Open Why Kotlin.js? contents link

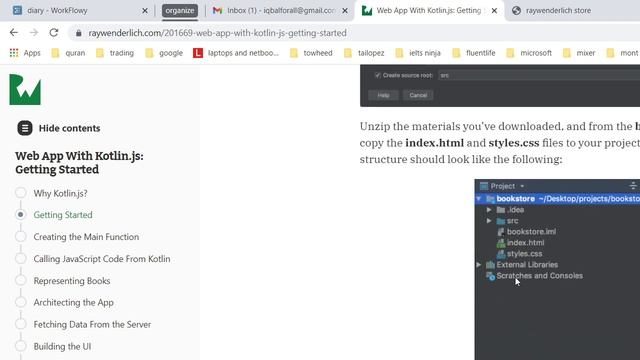[60, 193]
